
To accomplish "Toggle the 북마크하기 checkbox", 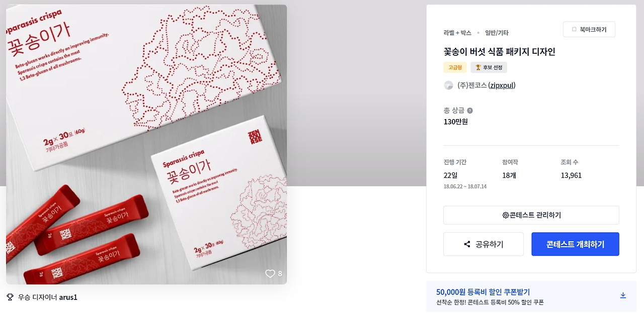I will point(574,30).
